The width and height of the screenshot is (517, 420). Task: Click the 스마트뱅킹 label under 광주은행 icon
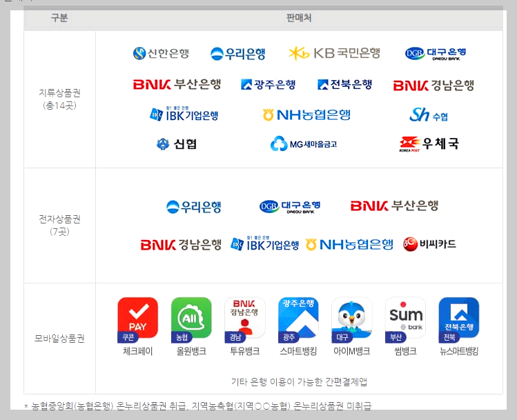[x=298, y=351]
